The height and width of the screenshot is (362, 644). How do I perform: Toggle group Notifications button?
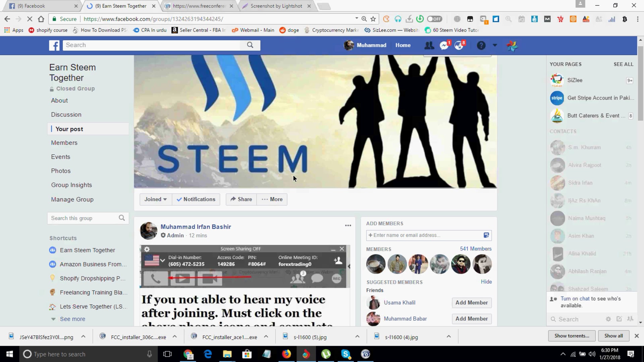click(196, 199)
